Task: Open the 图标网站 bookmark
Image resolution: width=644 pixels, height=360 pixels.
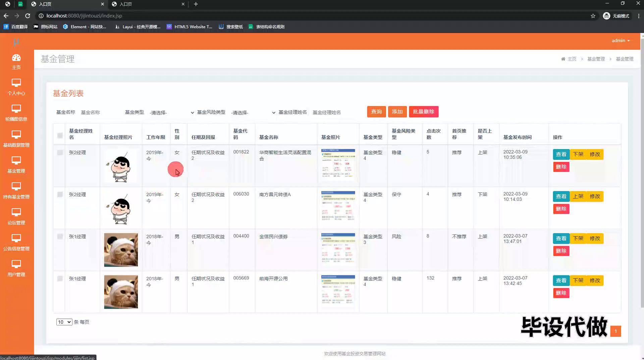Action: (45, 27)
